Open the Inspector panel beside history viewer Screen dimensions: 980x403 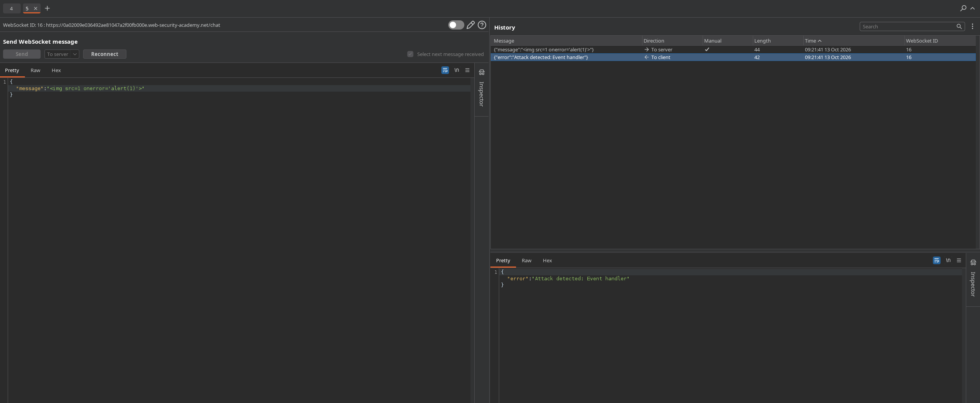[973, 280]
